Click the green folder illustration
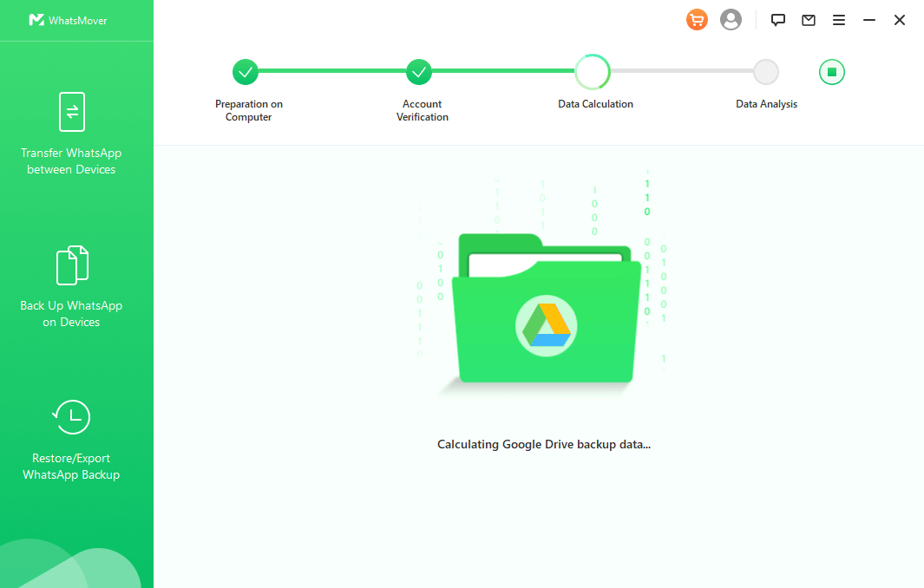The height and width of the screenshot is (588, 924). coord(547,308)
